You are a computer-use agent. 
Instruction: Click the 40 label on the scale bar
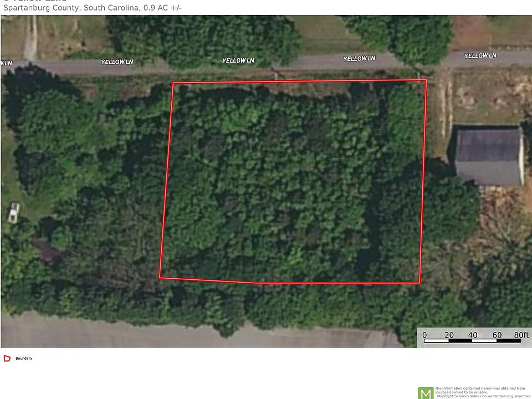473,335
